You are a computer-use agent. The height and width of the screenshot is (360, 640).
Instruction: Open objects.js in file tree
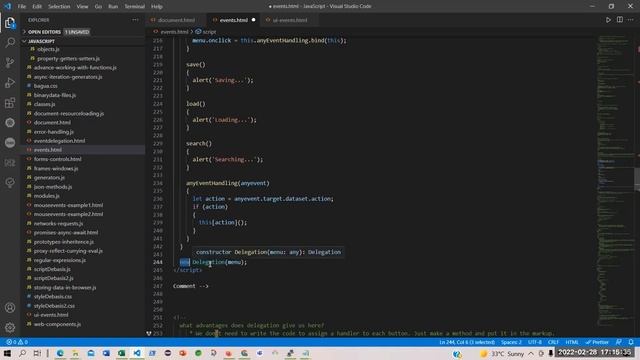pos(48,49)
